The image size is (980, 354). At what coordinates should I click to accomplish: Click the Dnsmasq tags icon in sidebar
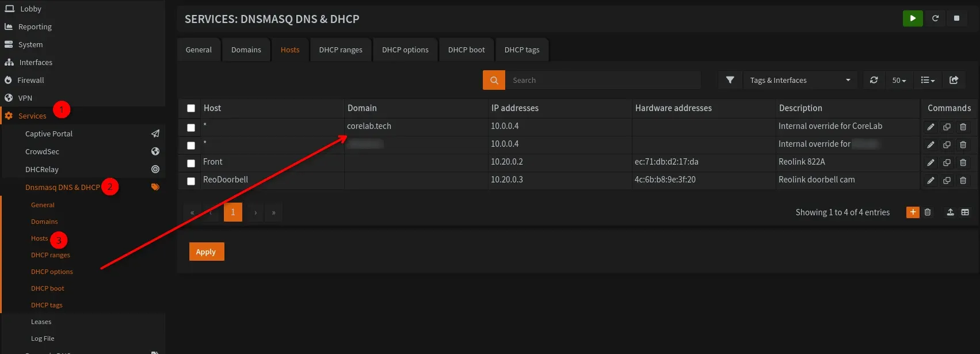point(155,187)
